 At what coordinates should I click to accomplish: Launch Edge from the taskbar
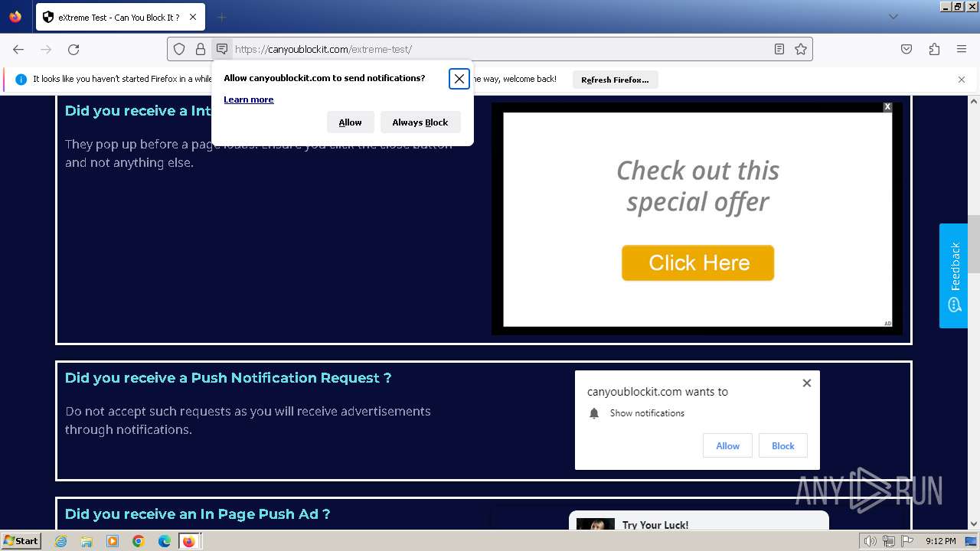pos(165,541)
